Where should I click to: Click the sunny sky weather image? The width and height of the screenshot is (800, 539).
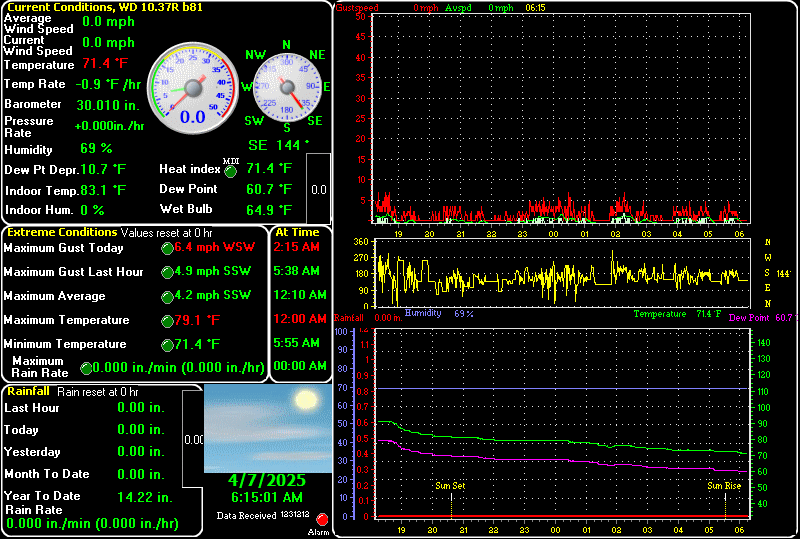[268, 429]
